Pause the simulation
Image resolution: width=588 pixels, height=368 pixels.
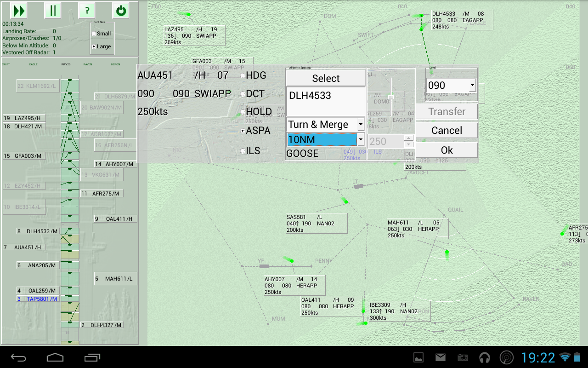coord(52,11)
